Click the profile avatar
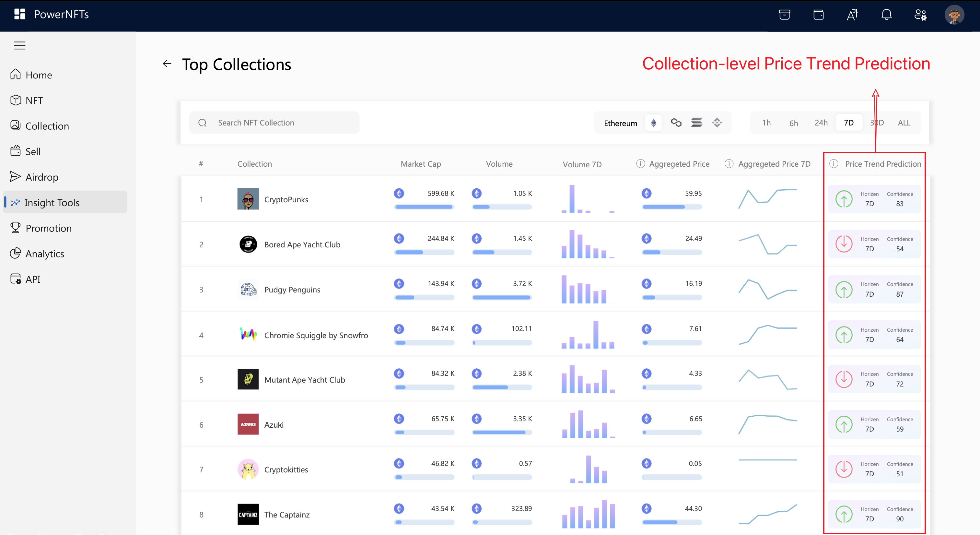The image size is (980, 535). (x=954, y=15)
